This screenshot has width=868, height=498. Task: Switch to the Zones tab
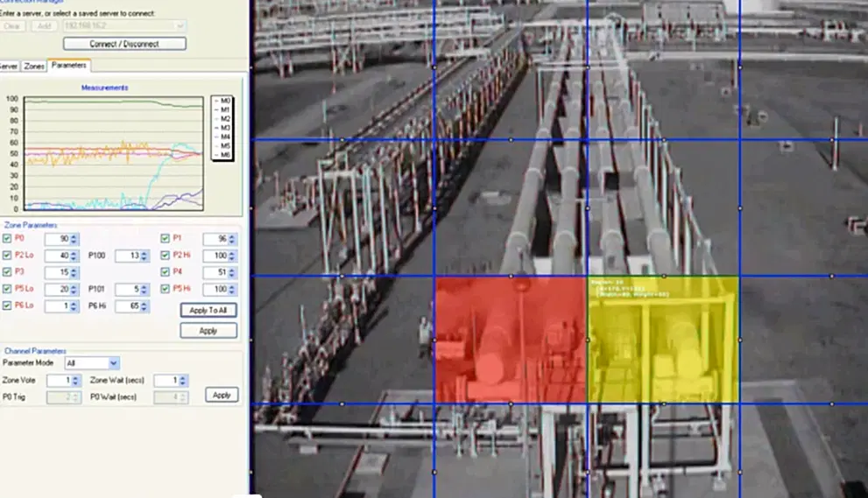[x=34, y=66]
